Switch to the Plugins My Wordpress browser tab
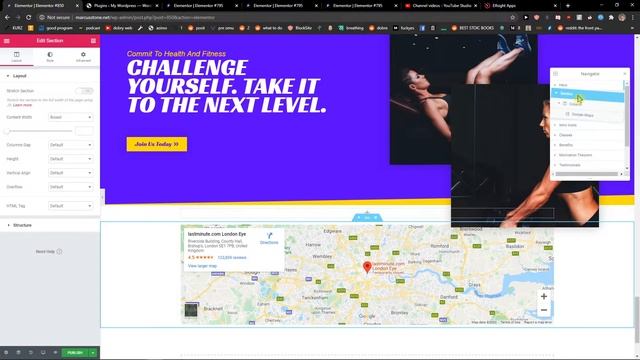 (x=122, y=6)
